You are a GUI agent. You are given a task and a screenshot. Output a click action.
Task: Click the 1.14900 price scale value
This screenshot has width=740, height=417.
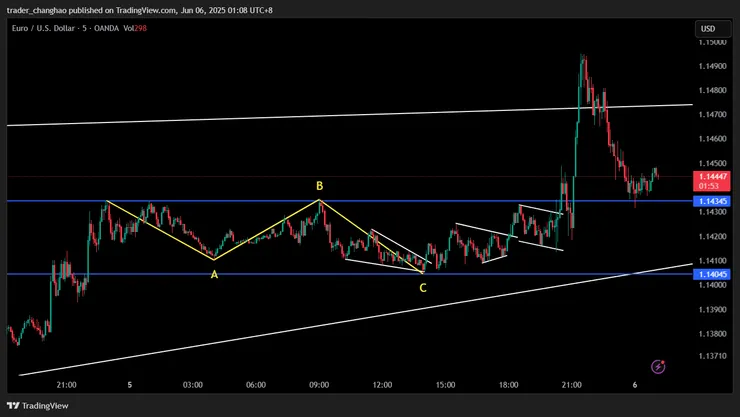click(713, 66)
